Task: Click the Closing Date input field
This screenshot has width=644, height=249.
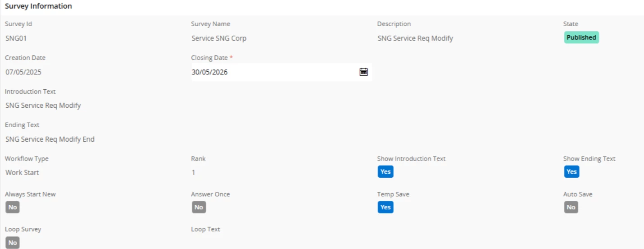Action: [x=281, y=72]
